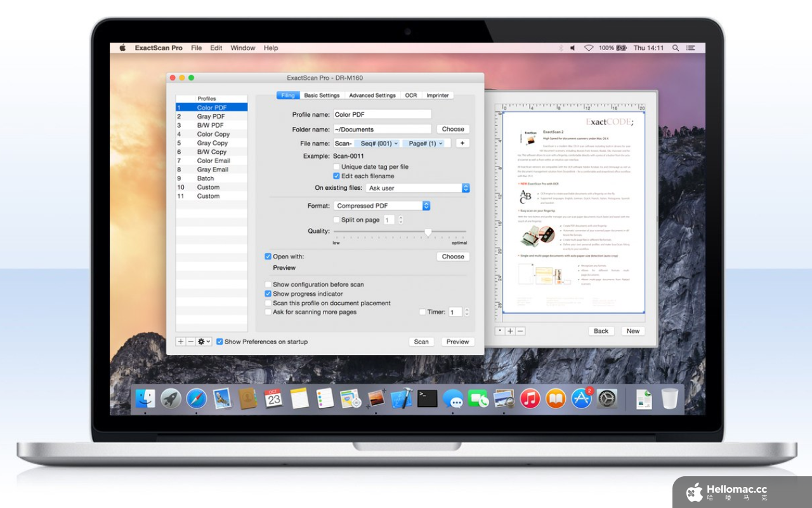
Task: Enable Scan this profile on document placement
Action: 268,303
